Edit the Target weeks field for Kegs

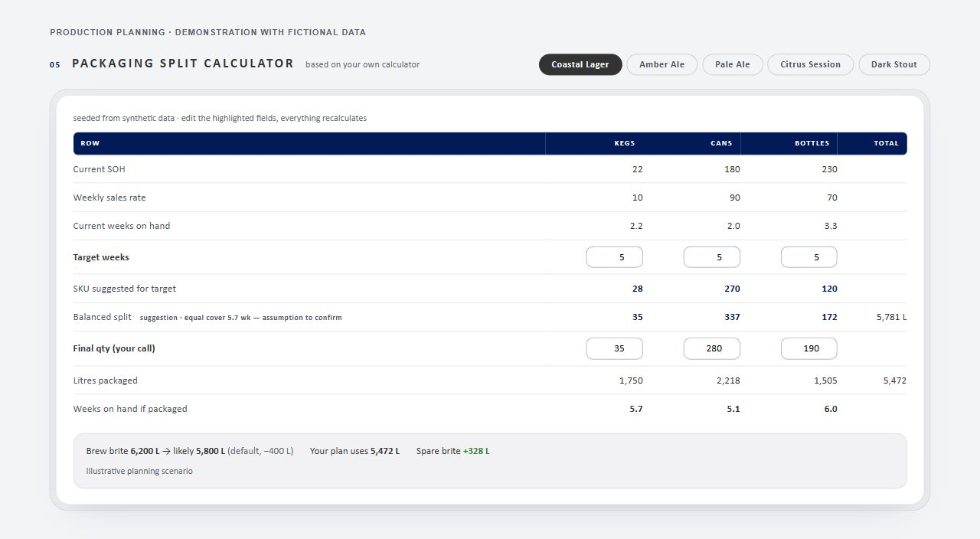click(x=615, y=257)
